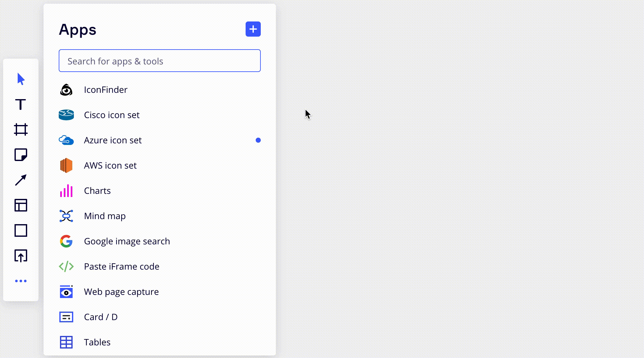Open the Cisco icon set
This screenshot has width=644, height=358.
(x=112, y=115)
